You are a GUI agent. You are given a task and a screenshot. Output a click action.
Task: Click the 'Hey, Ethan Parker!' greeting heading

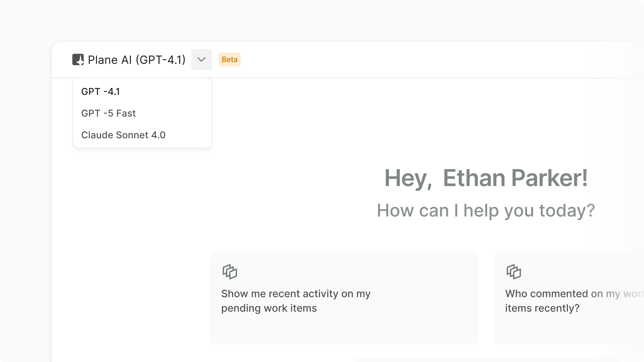pos(486,178)
